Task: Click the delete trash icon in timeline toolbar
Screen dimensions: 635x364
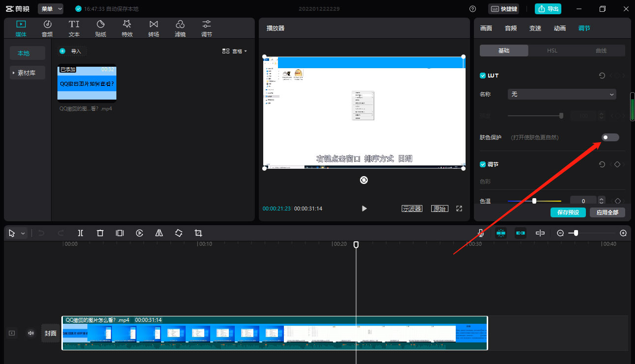Action: 100,233
